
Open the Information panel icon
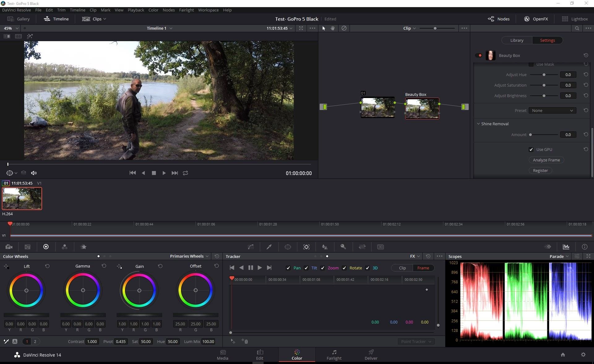point(585,247)
